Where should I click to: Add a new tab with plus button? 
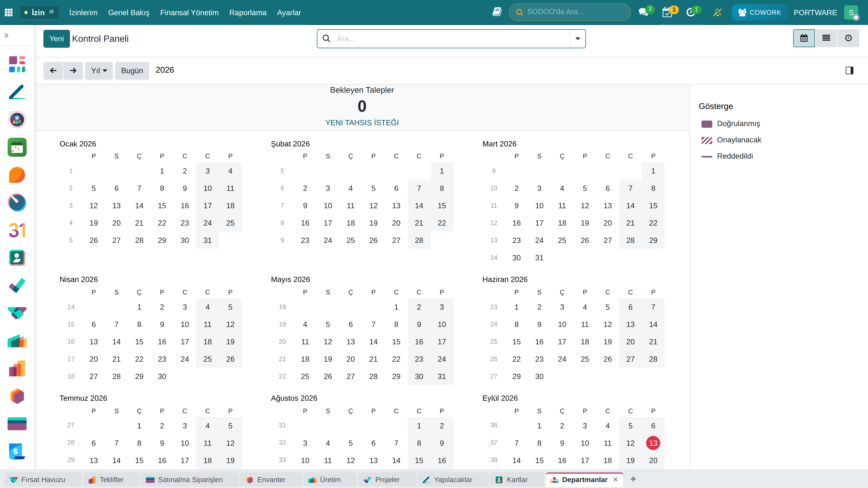tap(633, 479)
